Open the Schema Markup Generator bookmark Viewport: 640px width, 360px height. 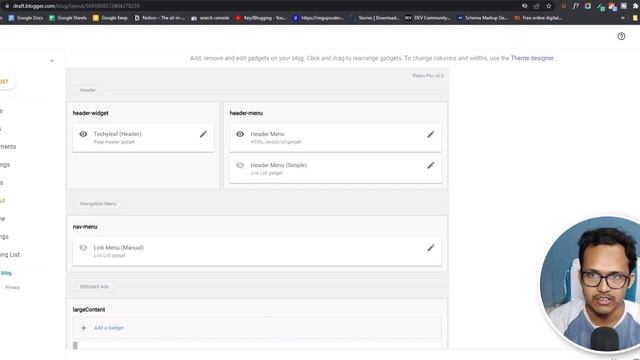[x=482, y=18]
